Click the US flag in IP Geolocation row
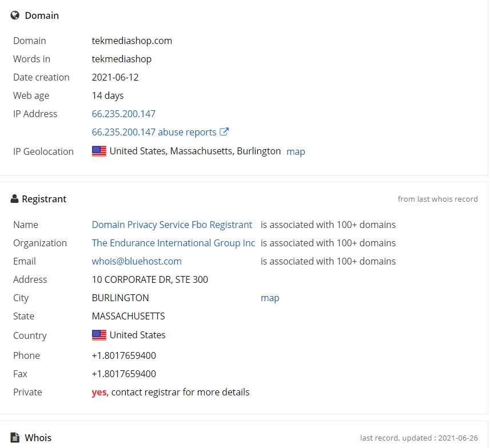Screen dimensions: 490x448 (99, 151)
